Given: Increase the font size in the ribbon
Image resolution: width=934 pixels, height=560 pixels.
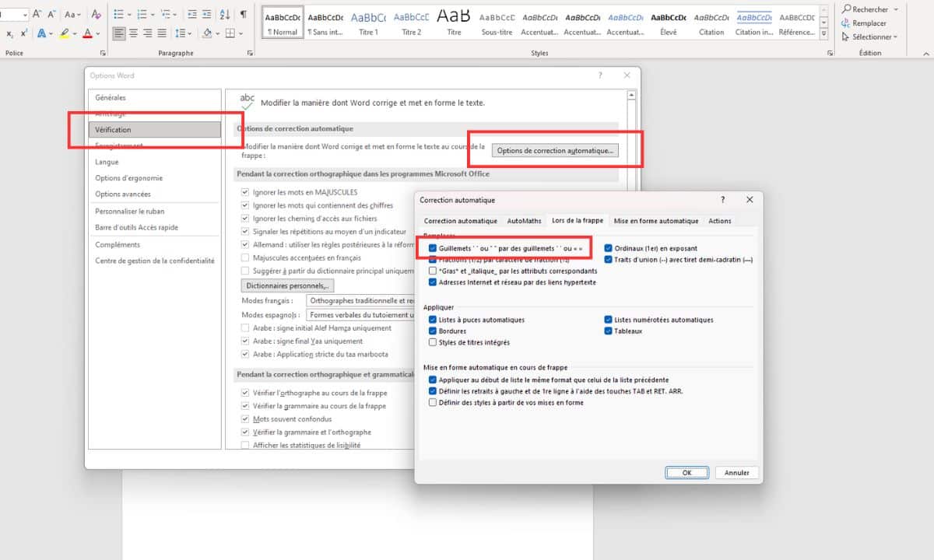Looking at the screenshot, I should 37,14.
